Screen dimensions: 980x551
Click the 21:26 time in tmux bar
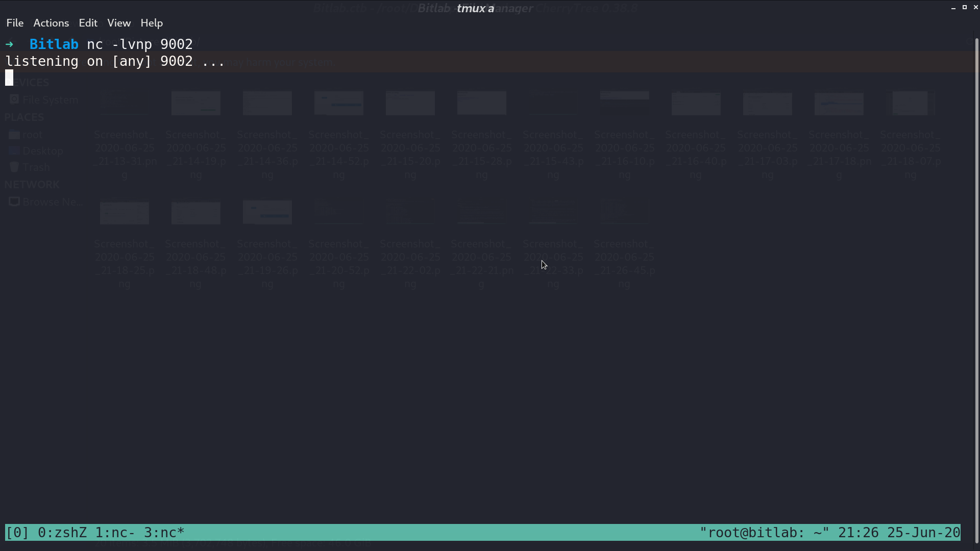coord(859,533)
